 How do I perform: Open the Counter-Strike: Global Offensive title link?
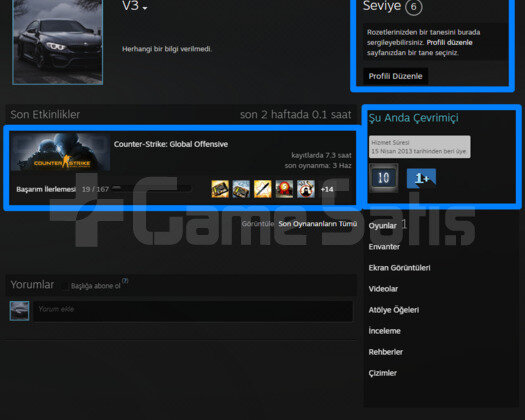coord(171,144)
